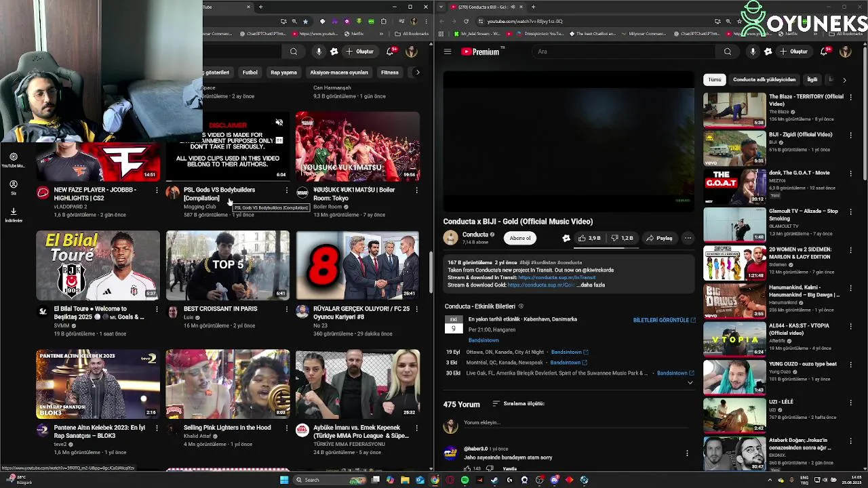Image resolution: width=868 pixels, height=488 pixels.
Task: Click 'Oluştur' create button in left window
Action: [360, 52]
